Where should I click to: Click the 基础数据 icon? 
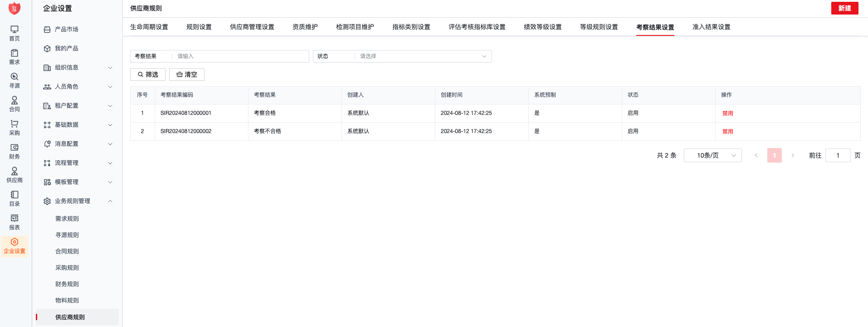(47, 125)
